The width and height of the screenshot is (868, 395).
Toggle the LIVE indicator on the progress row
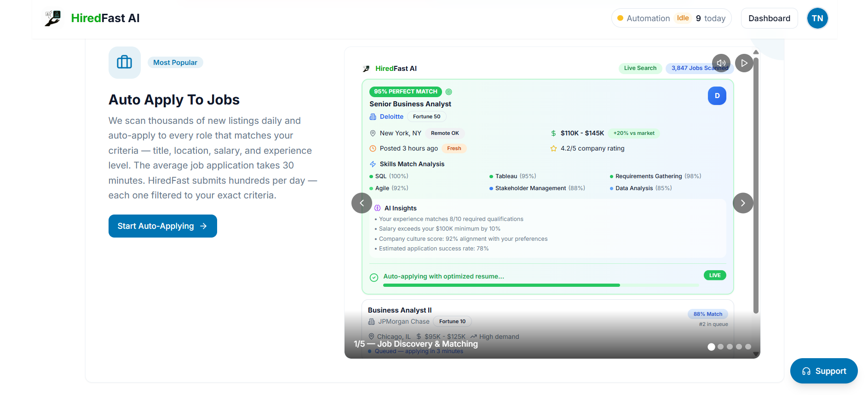pos(714,275)
